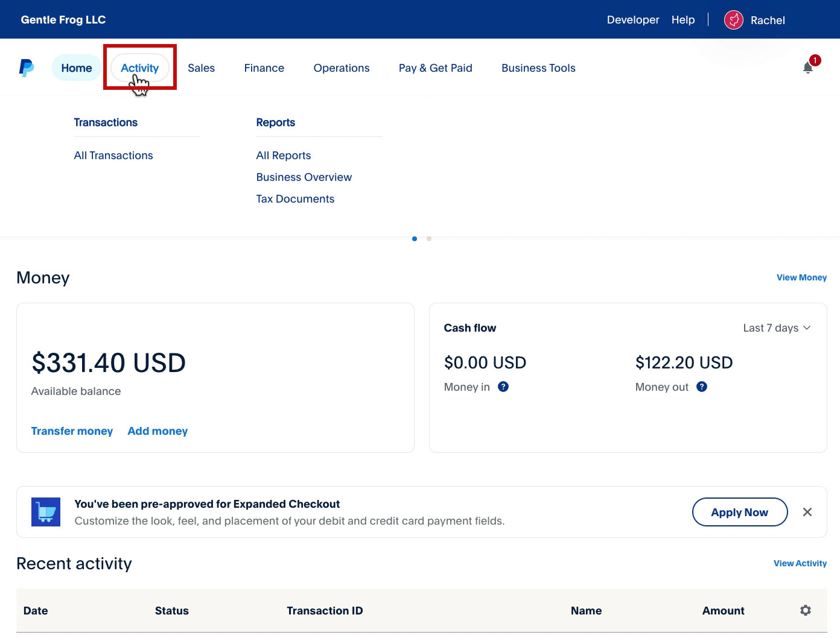Open the Finance menu
Image resolution: width=840 pixels, height=638 pixels.
pos(264,68)
